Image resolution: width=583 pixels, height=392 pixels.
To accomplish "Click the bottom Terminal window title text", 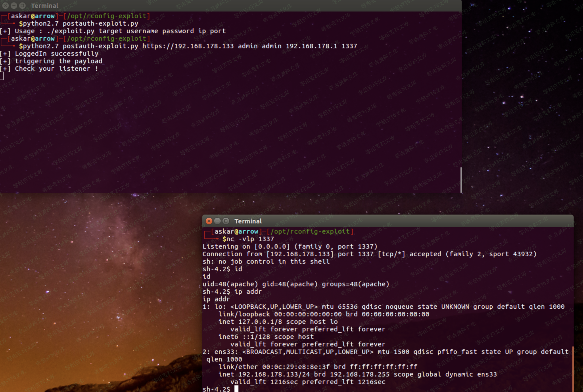I will [248, 221].
